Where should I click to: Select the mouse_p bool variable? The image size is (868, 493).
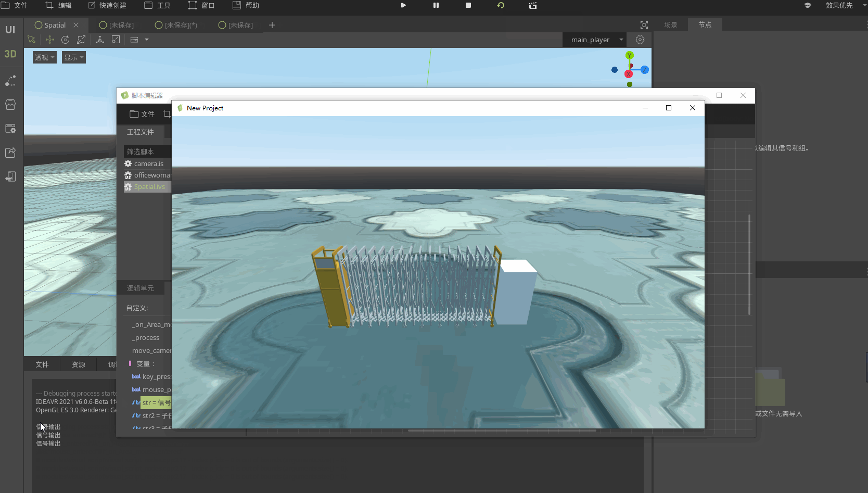151,390
